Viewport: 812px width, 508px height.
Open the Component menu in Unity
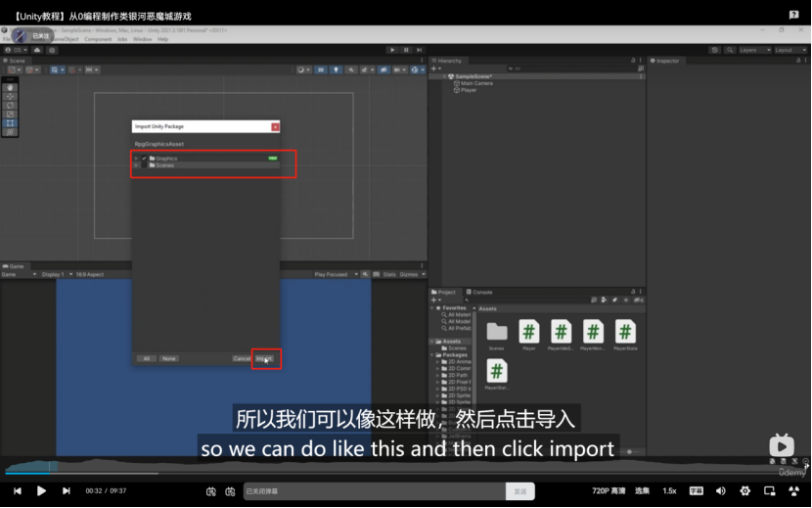point(98,39)
